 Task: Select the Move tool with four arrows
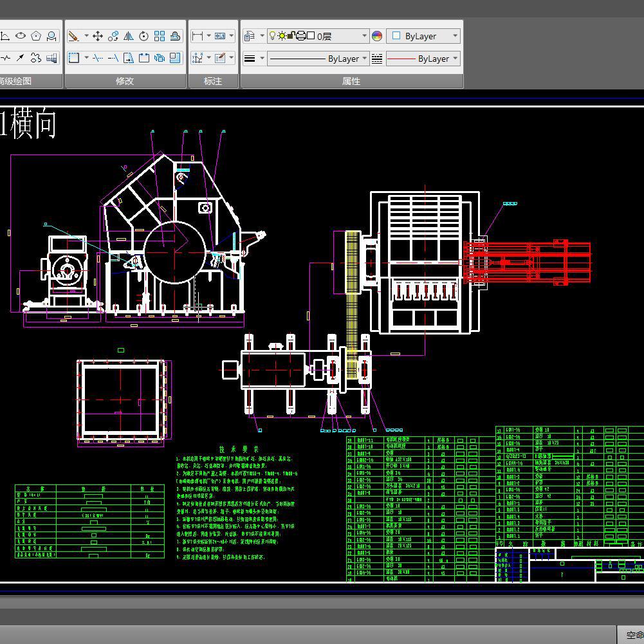(x=98, y=36)
